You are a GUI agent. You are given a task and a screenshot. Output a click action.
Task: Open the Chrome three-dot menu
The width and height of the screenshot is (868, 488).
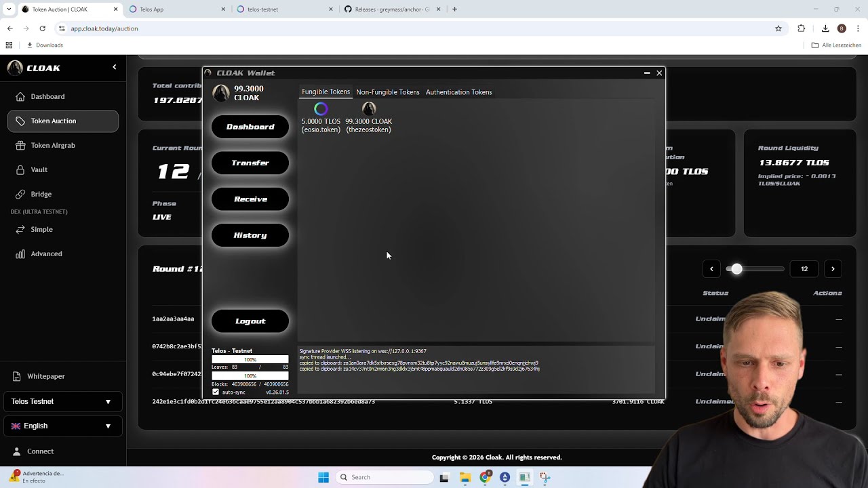pos(858,28)
